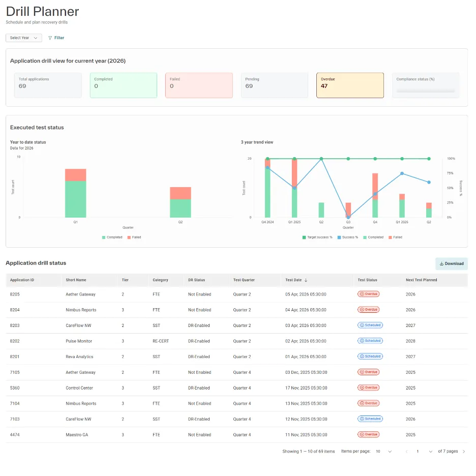Select the Pulse Monitor short name cell
This screenshot has height=476, width=476.
tap(79, 341)
